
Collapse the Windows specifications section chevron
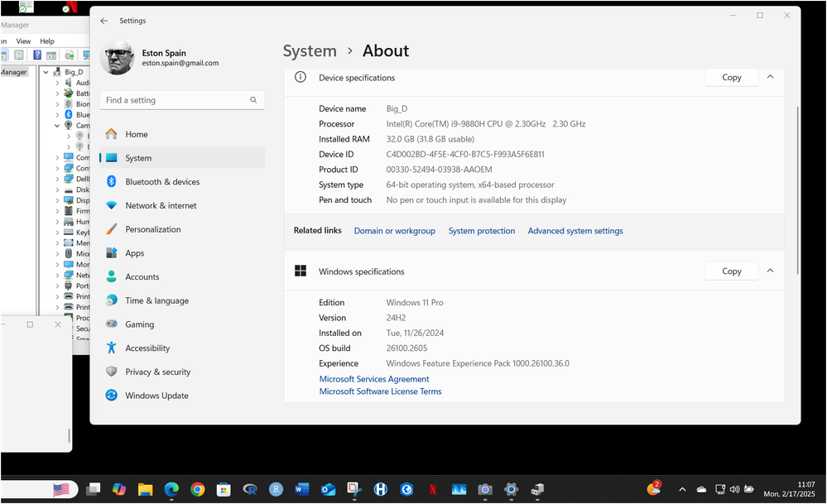coord(770,271)
